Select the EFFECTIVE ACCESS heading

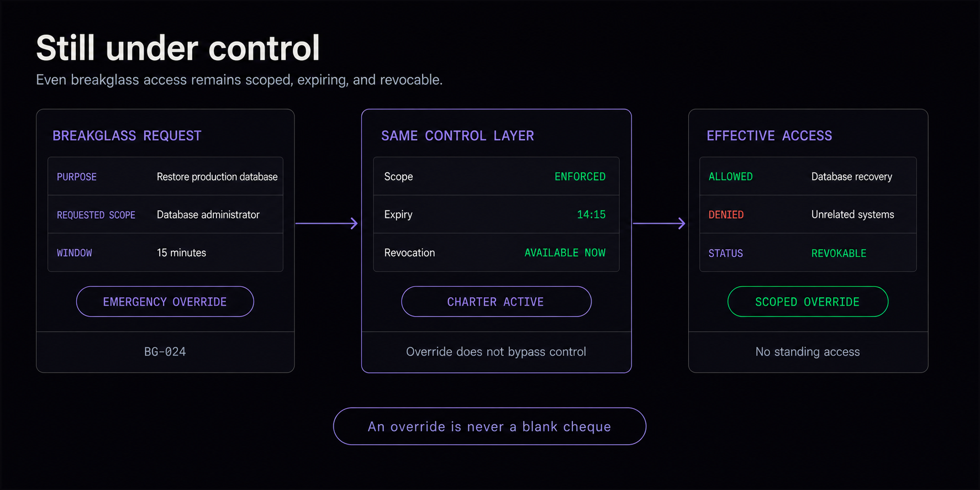[x=769, y=136]
